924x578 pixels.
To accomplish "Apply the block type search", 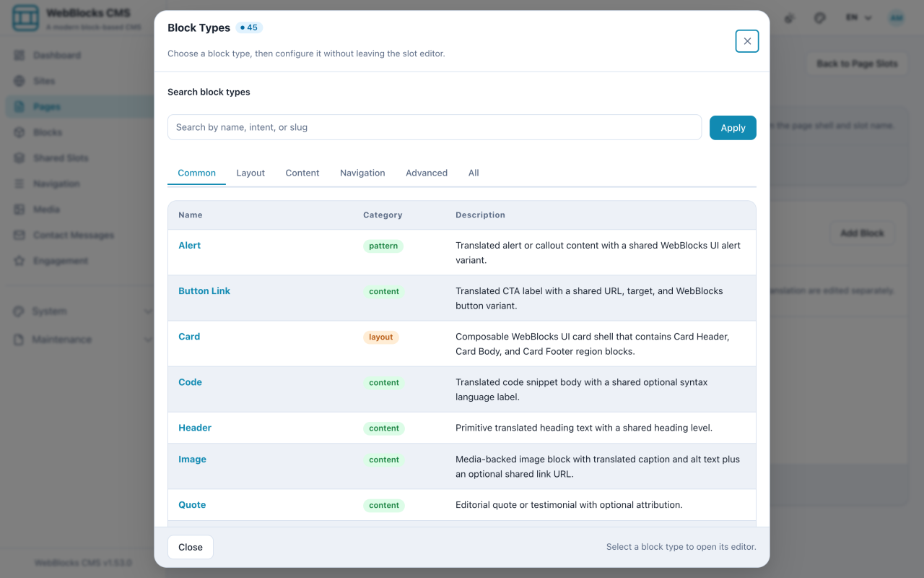I will tap(733, 128).
